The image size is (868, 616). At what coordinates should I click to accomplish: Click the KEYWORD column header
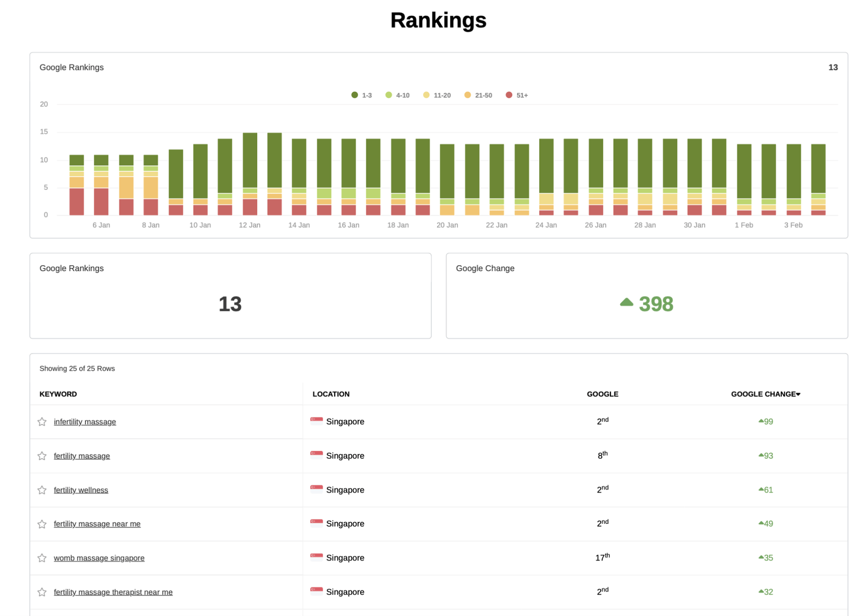(58, 394)
